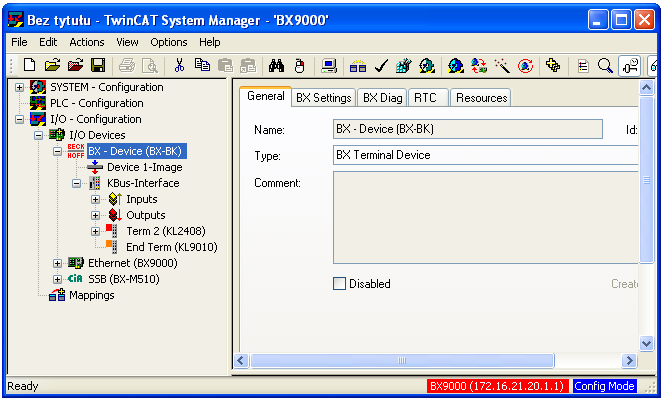Collapse the I/O Devices node

pos(38,136)
